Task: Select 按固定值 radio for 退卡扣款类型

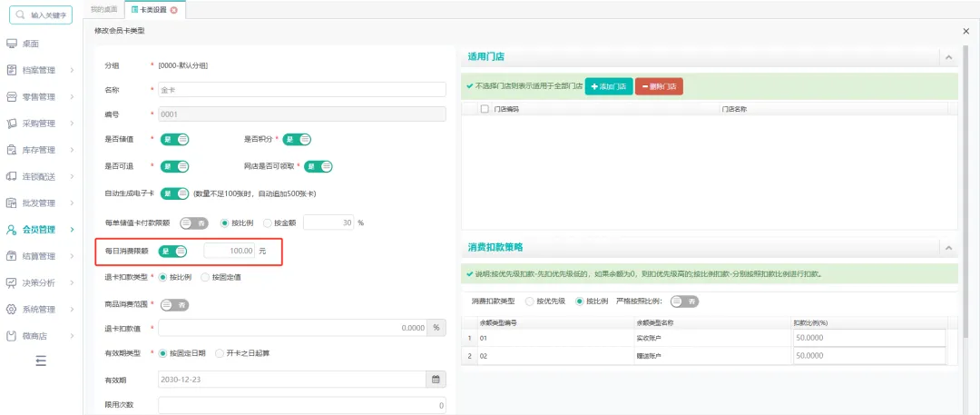Action: pyautogui.click(x=205, y=277)
